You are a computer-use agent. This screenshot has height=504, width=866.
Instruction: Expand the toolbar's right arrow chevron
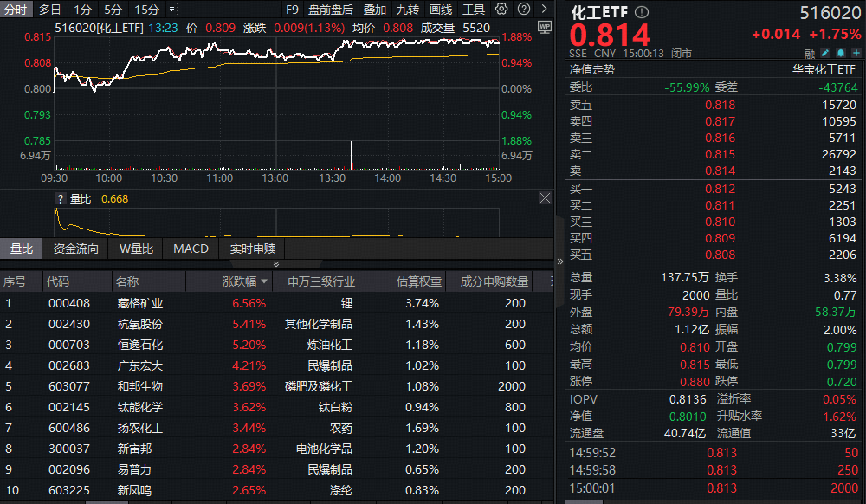pyautogui.click(x=542, y=10)
